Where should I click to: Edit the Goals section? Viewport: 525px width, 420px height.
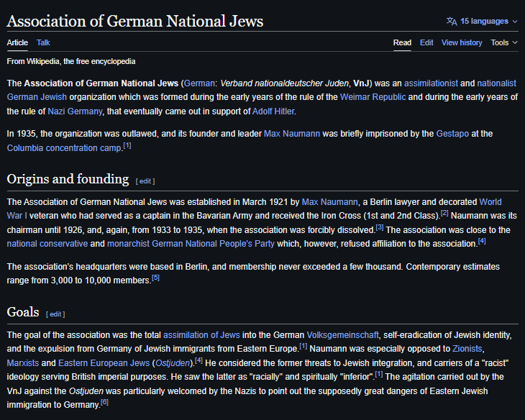pos(55,314)
